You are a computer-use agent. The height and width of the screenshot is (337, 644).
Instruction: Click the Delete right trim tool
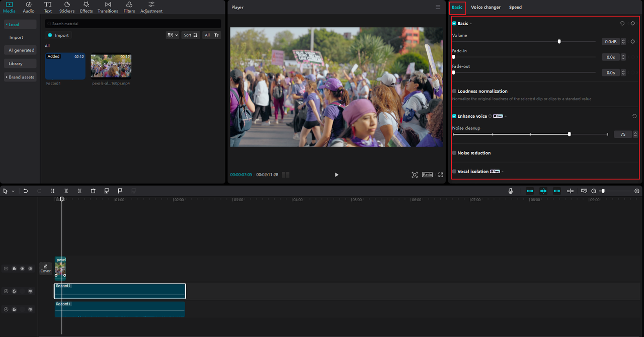pos(79,191)
